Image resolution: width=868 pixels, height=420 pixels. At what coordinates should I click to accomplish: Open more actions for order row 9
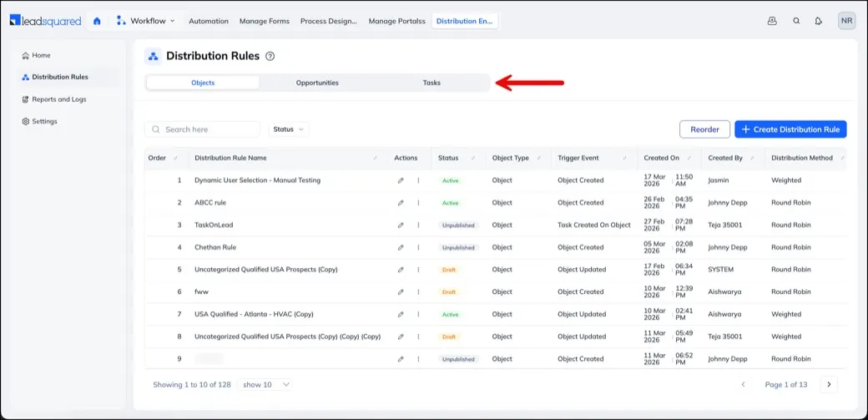tap(418, 359)
